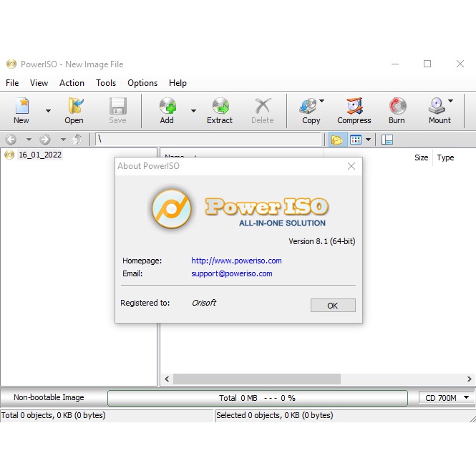Open the File menu
Viewport: 476px width, 476px height.
(x=12, y=83)
